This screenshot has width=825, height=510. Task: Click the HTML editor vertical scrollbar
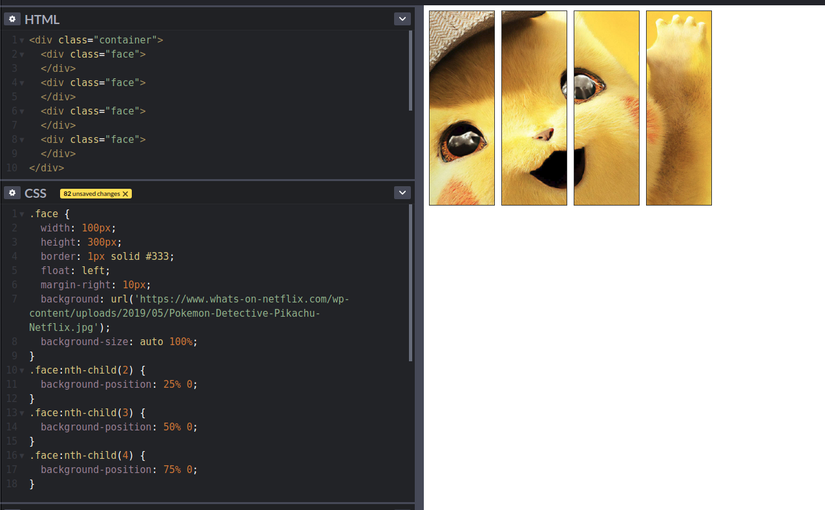click(x=410, y=71)
